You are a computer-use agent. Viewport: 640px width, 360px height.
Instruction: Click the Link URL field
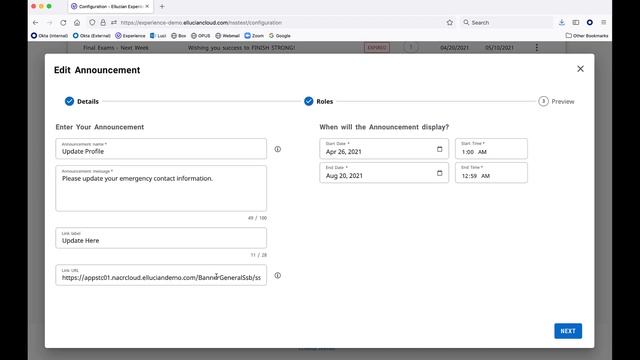(161, 275)
